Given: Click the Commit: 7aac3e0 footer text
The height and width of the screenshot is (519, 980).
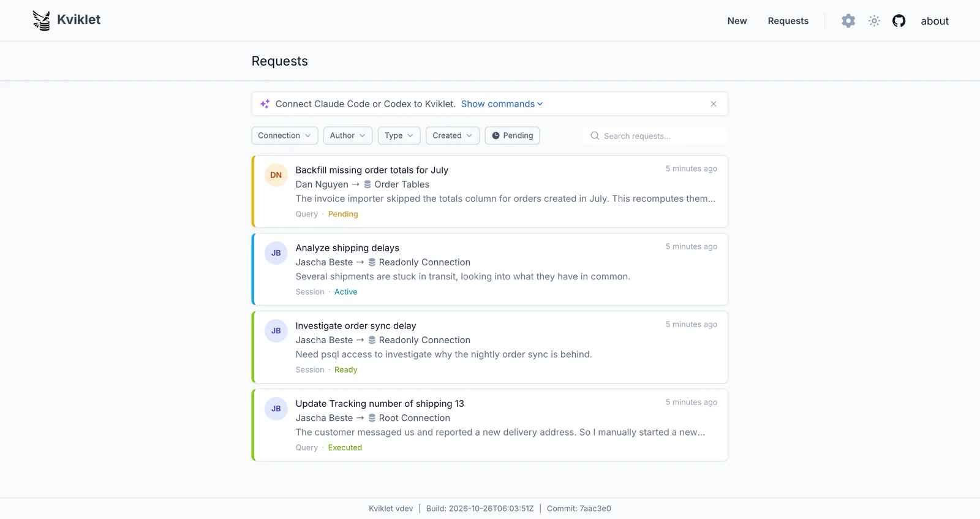Looking at the screenshot, I should (x=579, y=509).
